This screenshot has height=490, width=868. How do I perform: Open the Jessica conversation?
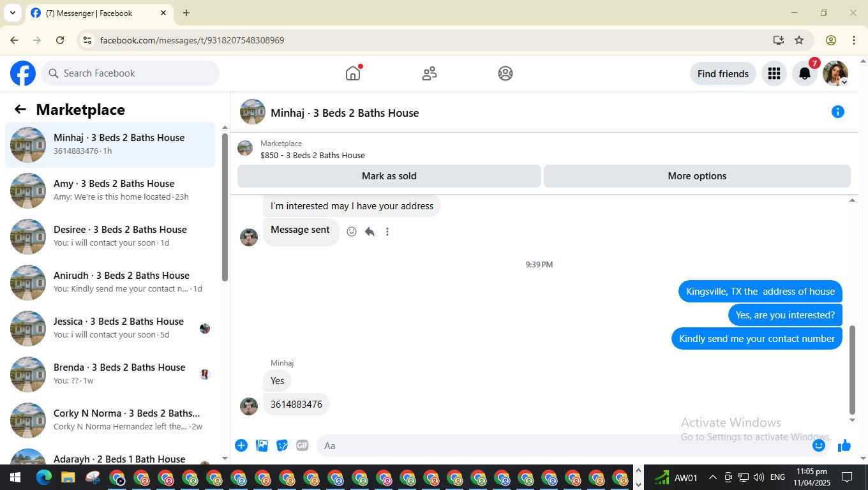110,329
